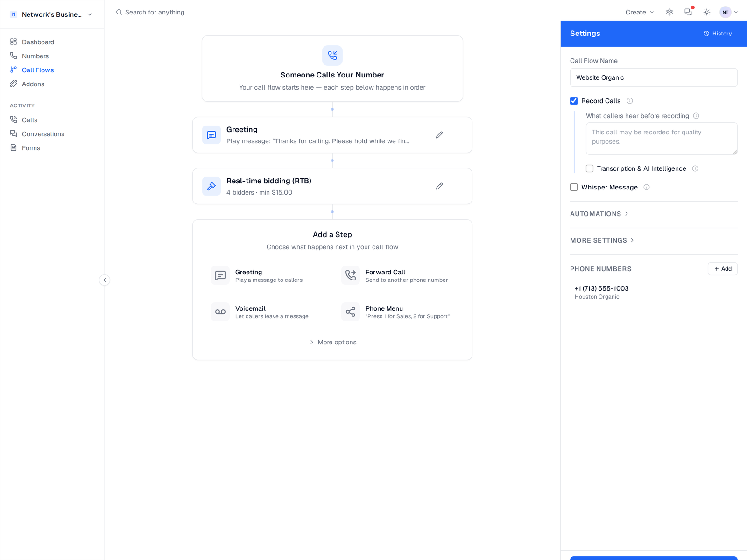
Task: Expand More options in Add a Step
Action: (x=332, y=342)
